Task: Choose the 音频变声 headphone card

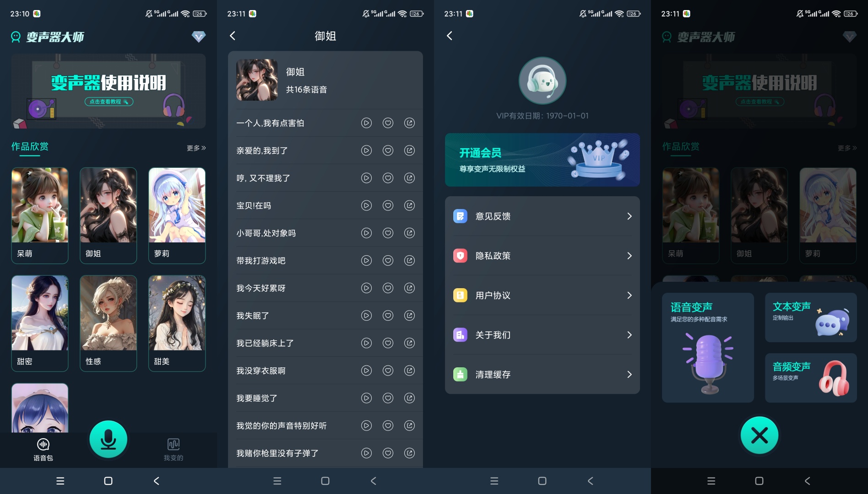Action: point(811,378)
